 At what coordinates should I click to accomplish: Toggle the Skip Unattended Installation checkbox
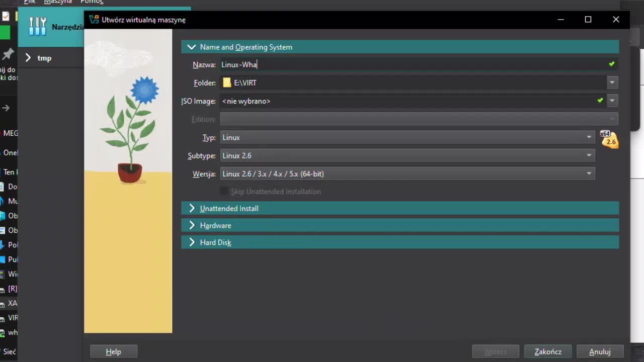(x=224, y=192)
